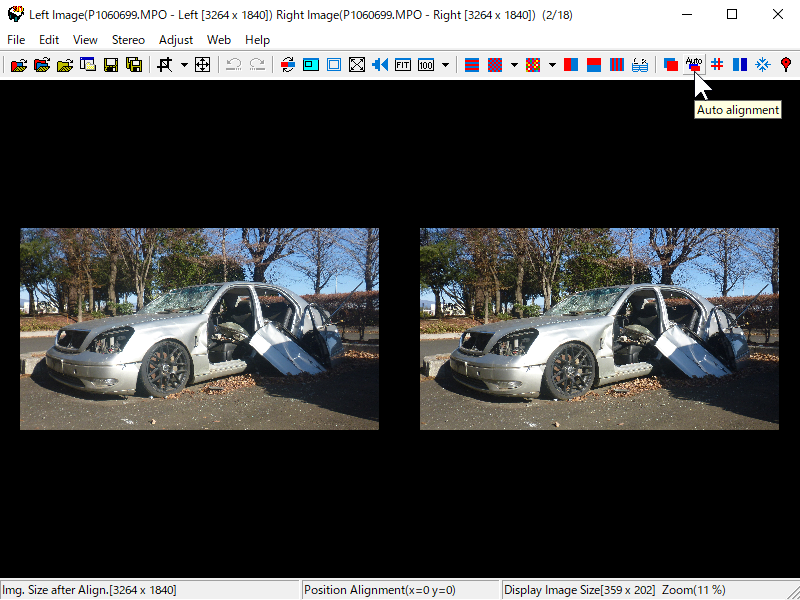Save stereo image with single floppy icon
Image resolution: width=800 pixels, height=600 pixels.
111,65
